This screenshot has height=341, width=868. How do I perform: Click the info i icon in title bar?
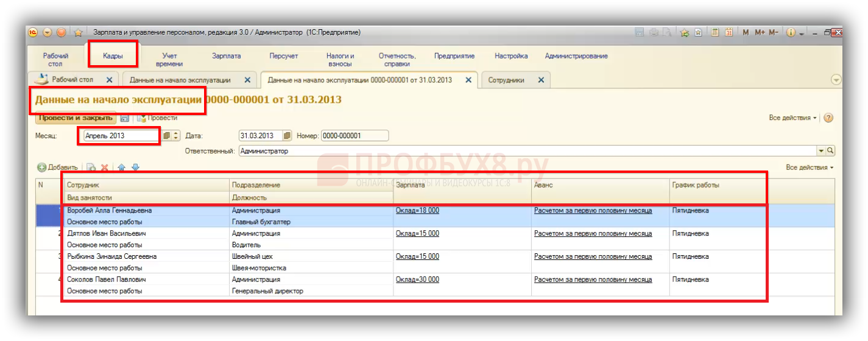click(x=791, y=32)
